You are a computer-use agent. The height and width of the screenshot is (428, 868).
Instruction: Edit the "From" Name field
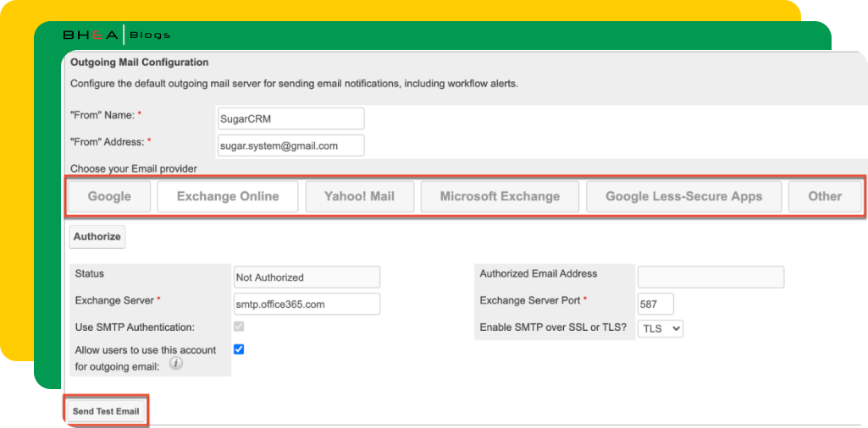click(x=291, y=119)
